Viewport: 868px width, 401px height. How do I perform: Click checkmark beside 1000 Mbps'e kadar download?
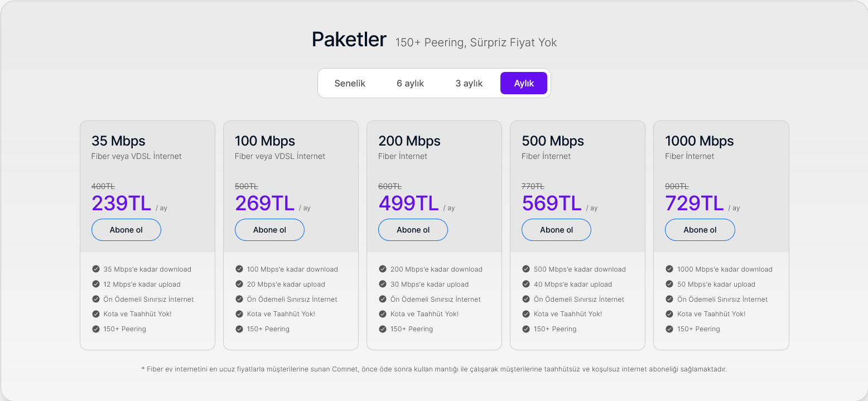(669, 269)
